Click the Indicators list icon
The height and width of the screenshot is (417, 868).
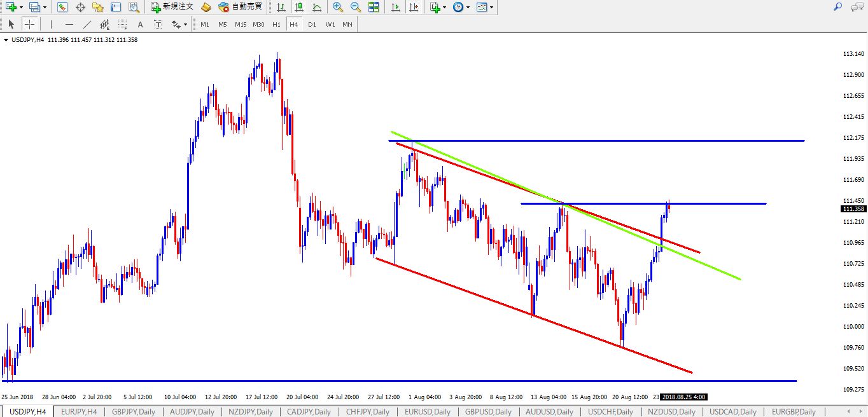click(x=435, y=7)
